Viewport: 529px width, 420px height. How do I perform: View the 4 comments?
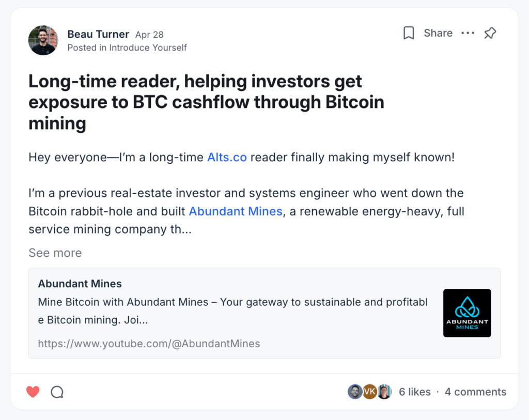(475, 392)
